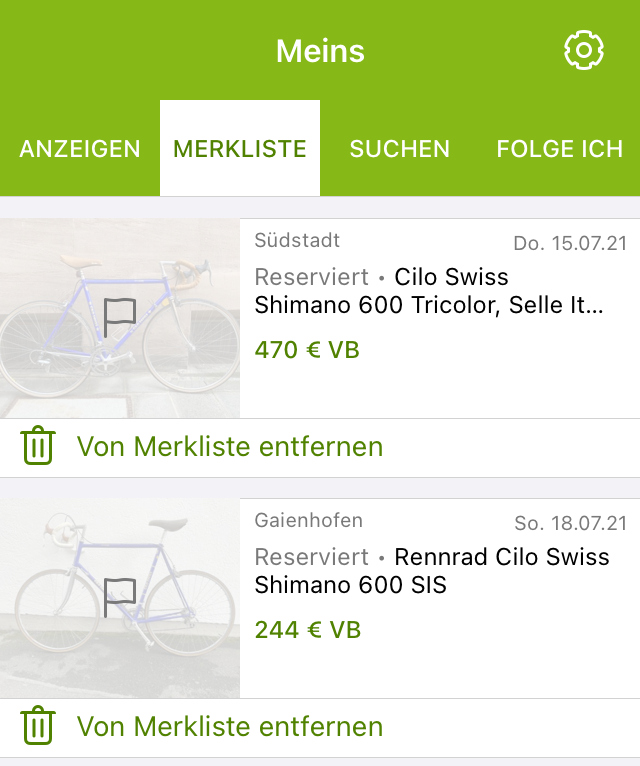Click the Südstadt location label
The image size is (640, 766).
point(297,240)
